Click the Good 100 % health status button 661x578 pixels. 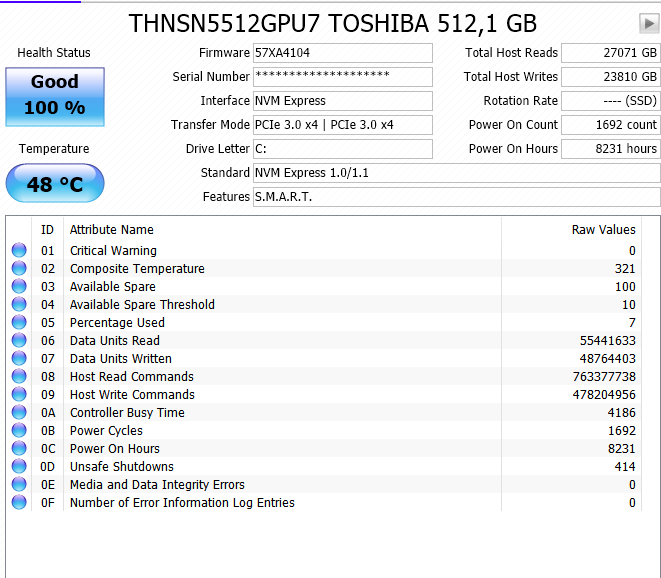55,97
